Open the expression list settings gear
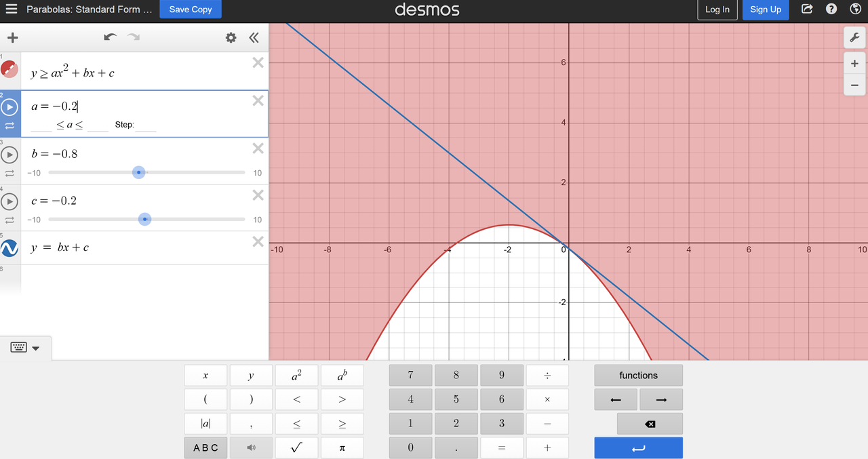The image size is (868, 459). pyautogui.click(x=231, y=38)
